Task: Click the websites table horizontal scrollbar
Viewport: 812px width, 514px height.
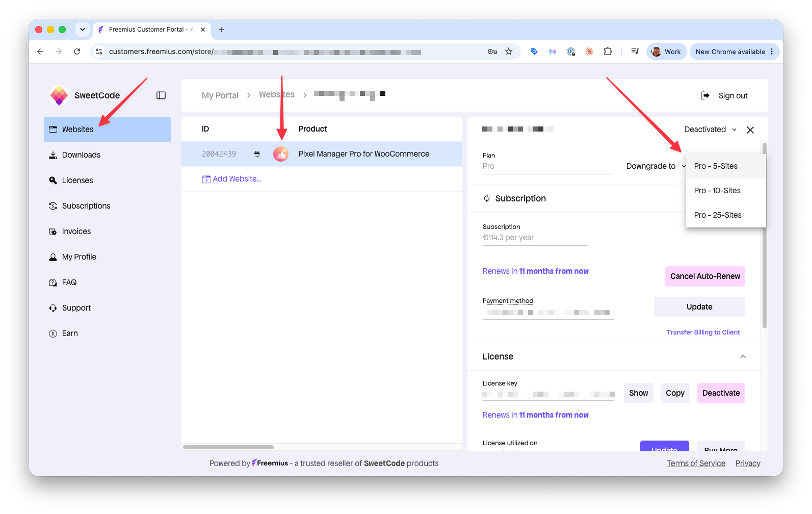Action: 228,447
